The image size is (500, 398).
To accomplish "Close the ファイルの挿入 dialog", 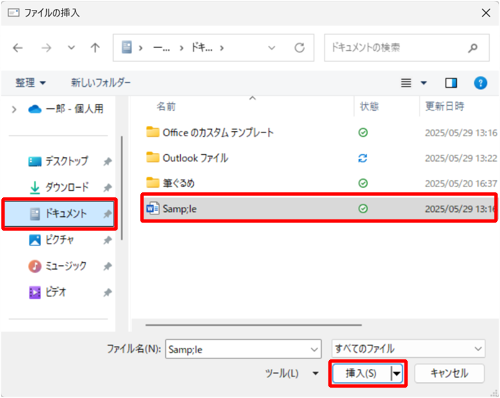I will 486,13.
